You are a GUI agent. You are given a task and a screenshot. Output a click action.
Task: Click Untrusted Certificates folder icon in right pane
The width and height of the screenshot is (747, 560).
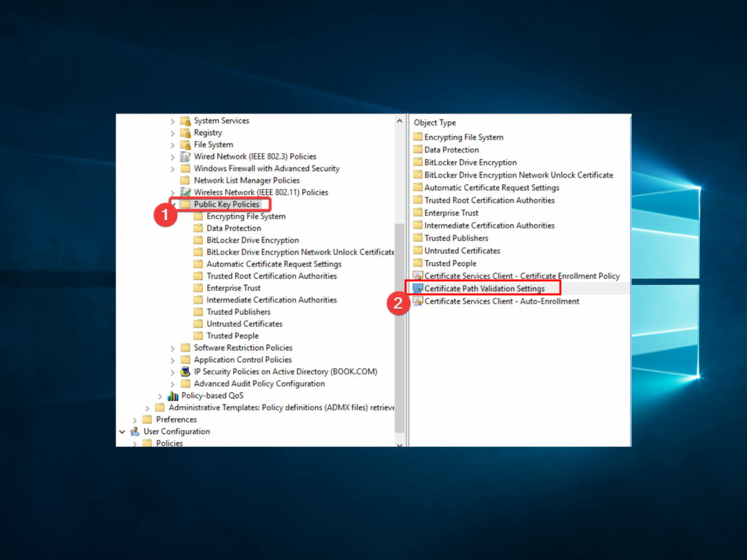[418, 251]
